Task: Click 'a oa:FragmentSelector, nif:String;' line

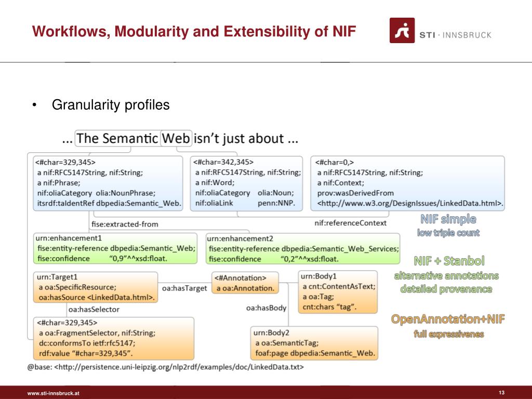Action: coord(97,333)
